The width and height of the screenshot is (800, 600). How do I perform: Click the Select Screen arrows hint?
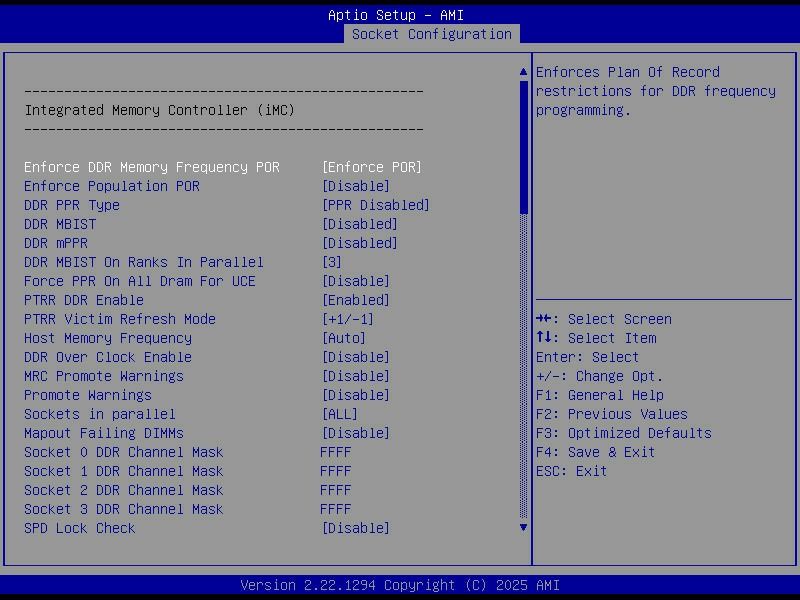[604, 319]
